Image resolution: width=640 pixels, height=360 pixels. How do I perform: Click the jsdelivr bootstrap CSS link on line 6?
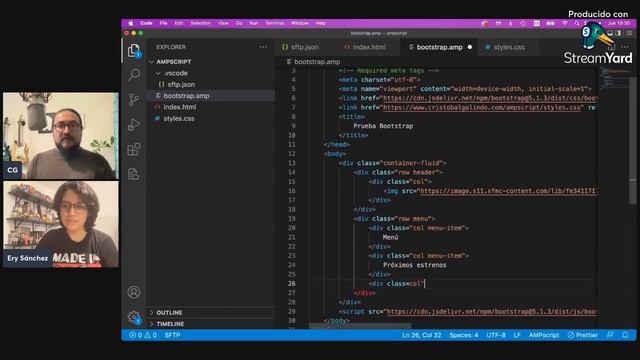click(489, 98)
